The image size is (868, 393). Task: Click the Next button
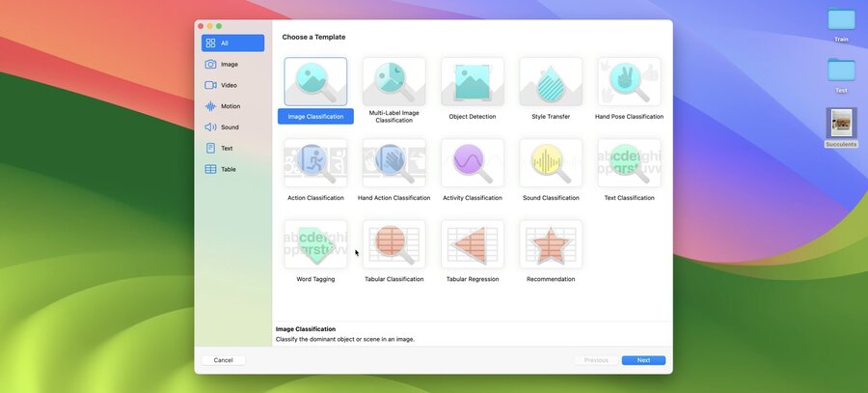(643, 360)
